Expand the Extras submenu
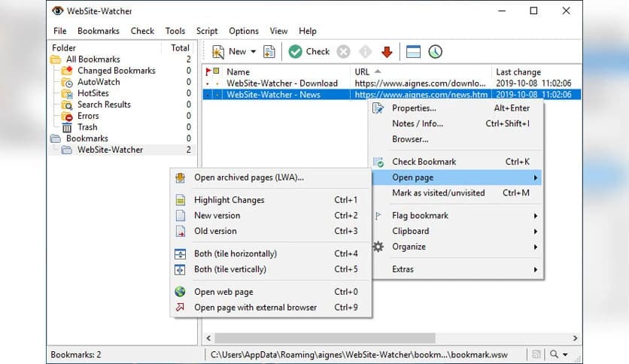This screenshot has width=629, height=364. tap(457, 269)
